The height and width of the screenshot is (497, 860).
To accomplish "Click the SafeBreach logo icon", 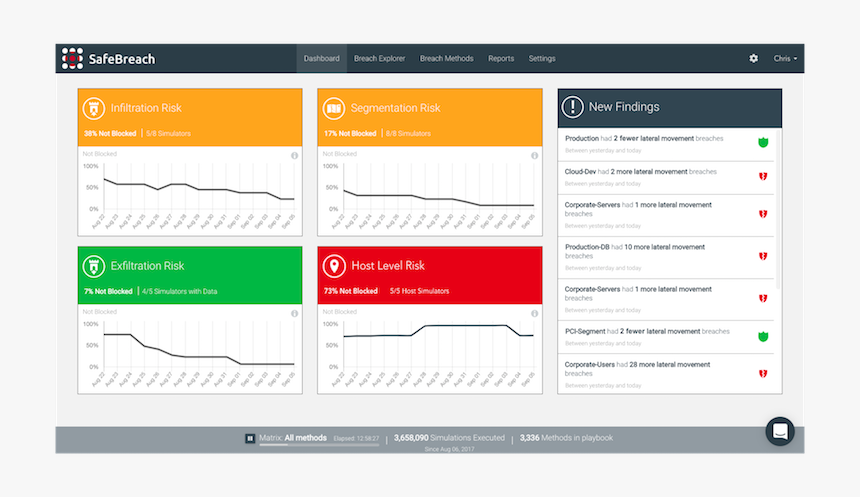I will click(71, 59).
